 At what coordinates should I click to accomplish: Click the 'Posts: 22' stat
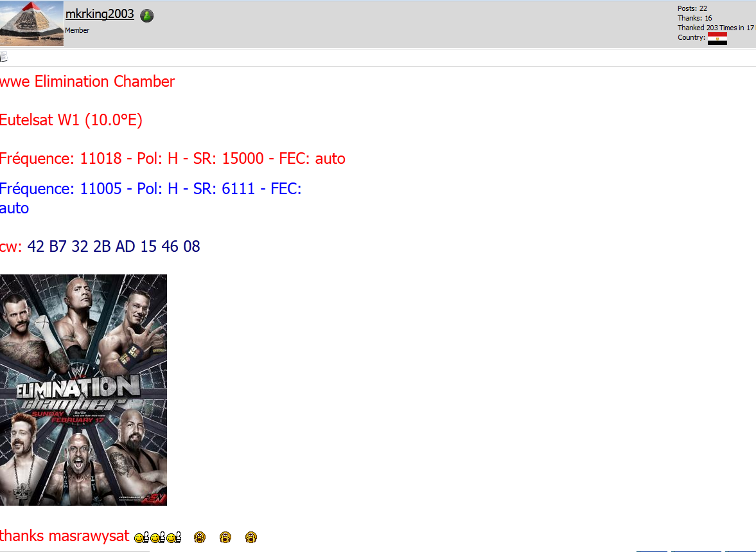click(x=692, y=8)
